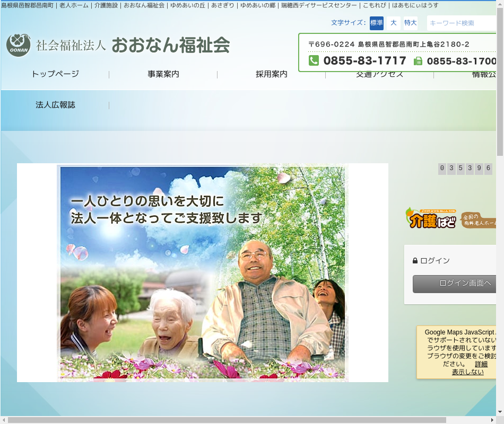504x424 pixels.
Task: Click the 介護ぱど banner logo
Action: 431,218
